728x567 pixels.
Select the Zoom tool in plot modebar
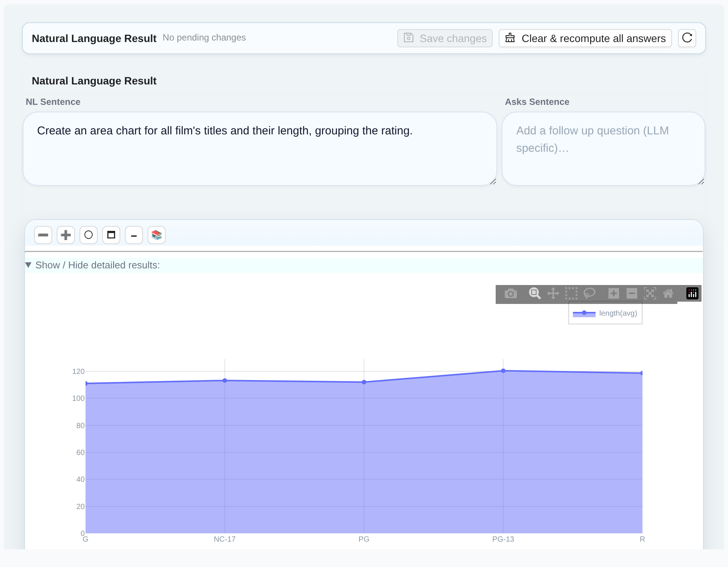point(535,293)
